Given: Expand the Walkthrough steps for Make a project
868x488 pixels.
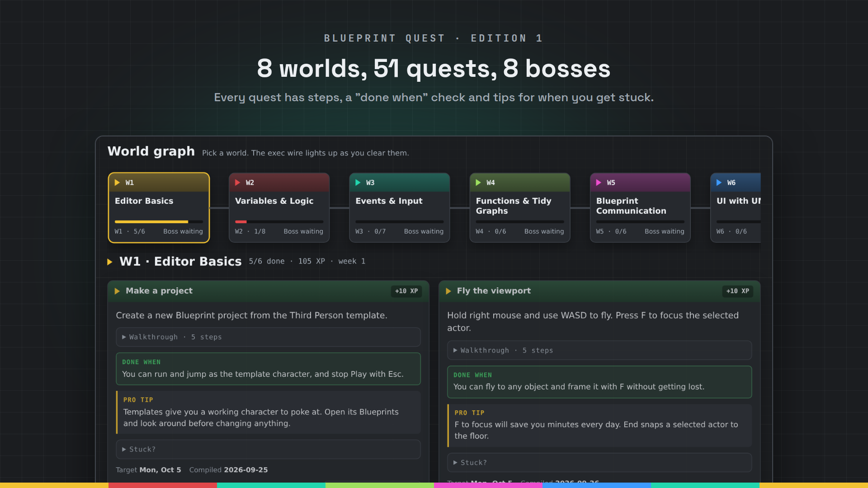Looking at the screenshot, I should [x=268, y=337].
